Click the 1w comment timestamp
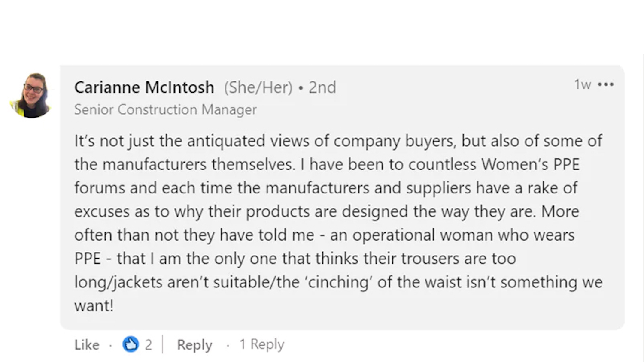The image size is (644, 362). (583, 84)
